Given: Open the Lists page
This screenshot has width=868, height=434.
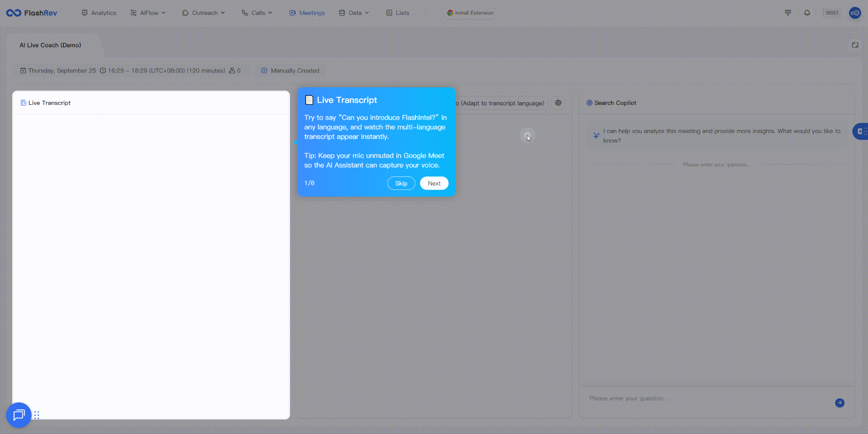Looking at the screenshot, I should (x=397, y=13).
